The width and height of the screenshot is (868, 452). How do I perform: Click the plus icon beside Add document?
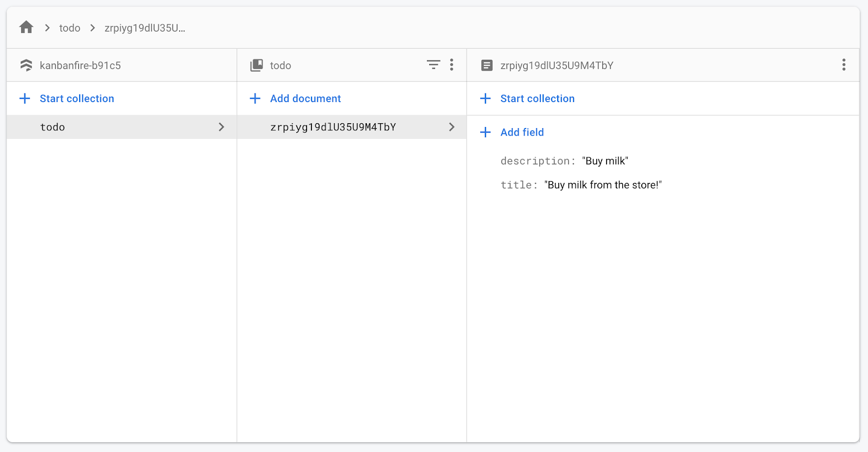coord(255,99)
